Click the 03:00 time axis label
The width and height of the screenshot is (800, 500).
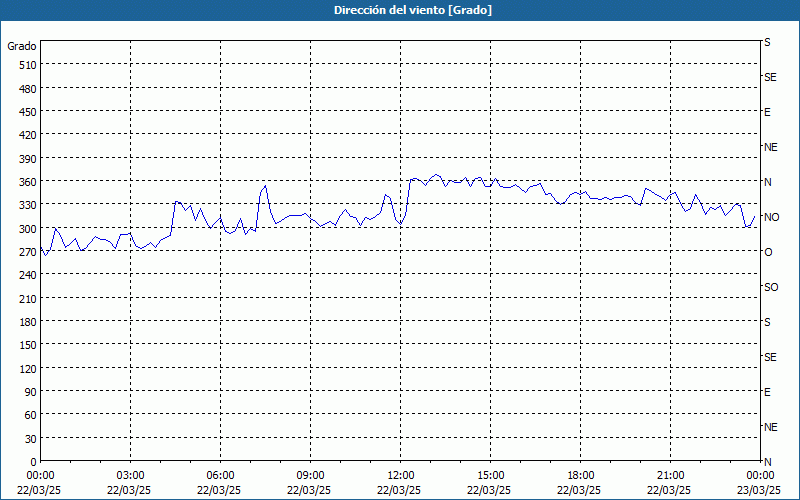pyautogui.click(x=130, y=475)
